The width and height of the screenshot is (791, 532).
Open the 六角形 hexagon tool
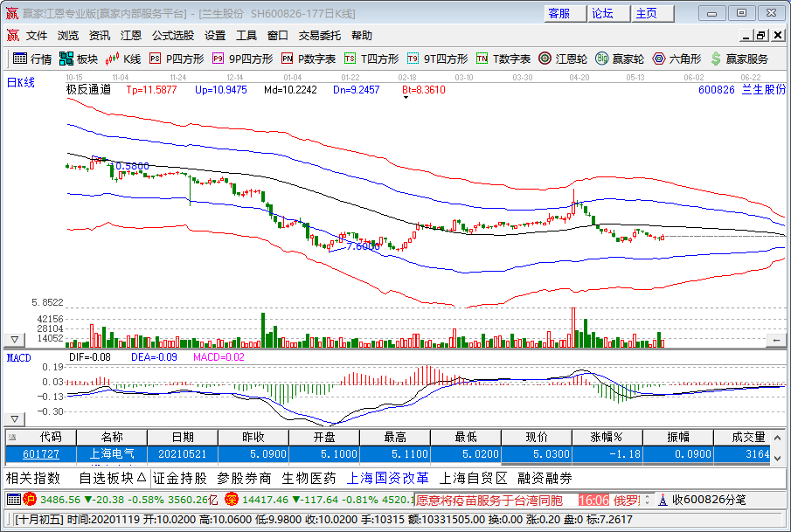677,59
